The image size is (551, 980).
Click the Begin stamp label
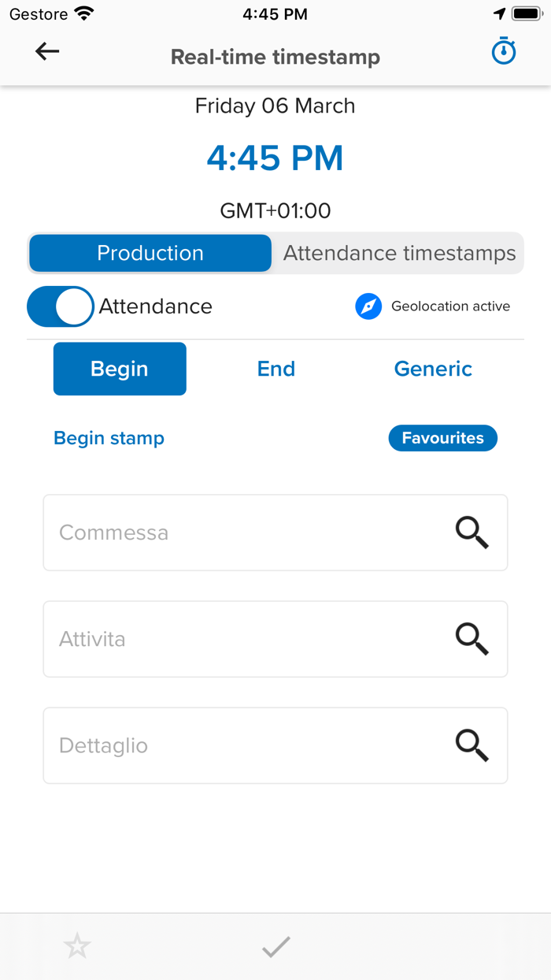[x=109, y=438]
